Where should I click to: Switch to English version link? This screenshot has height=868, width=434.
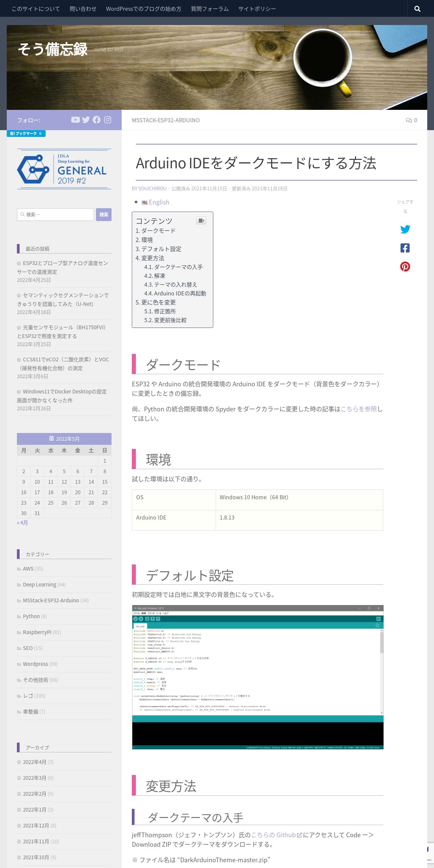pos(159,202)
